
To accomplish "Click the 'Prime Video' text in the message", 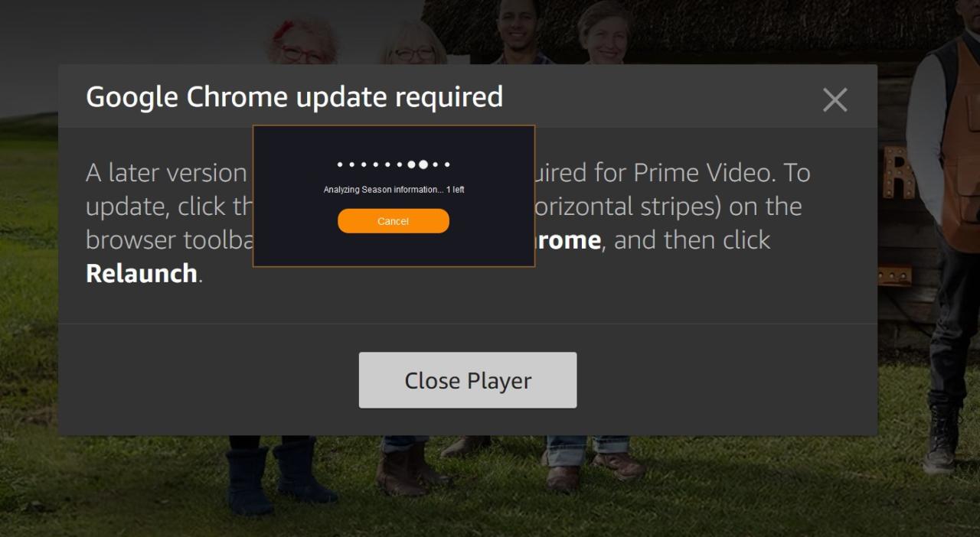I will [x=699, y=173].
